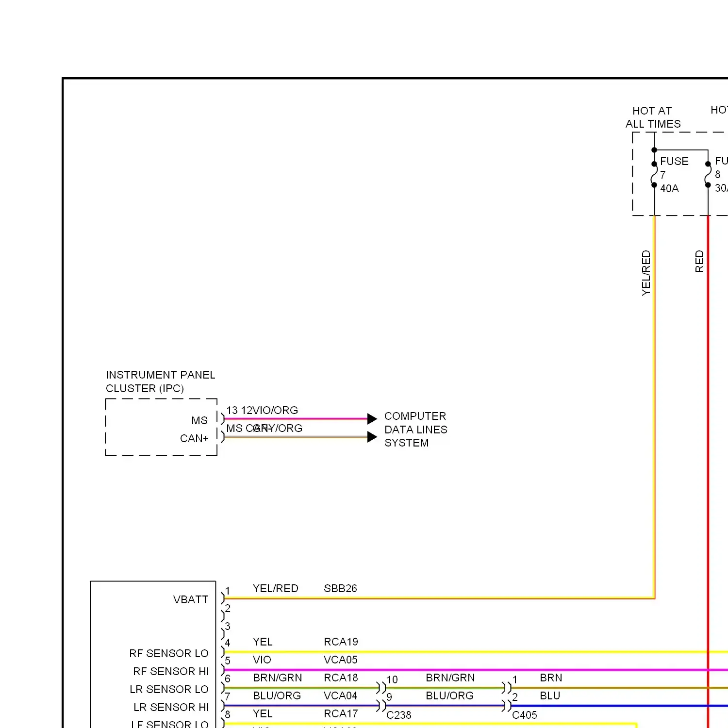The height and width of the screenshot is (728, 728).
Task: Select the "LR SENSOR LO" pin label
Action: 169,689
